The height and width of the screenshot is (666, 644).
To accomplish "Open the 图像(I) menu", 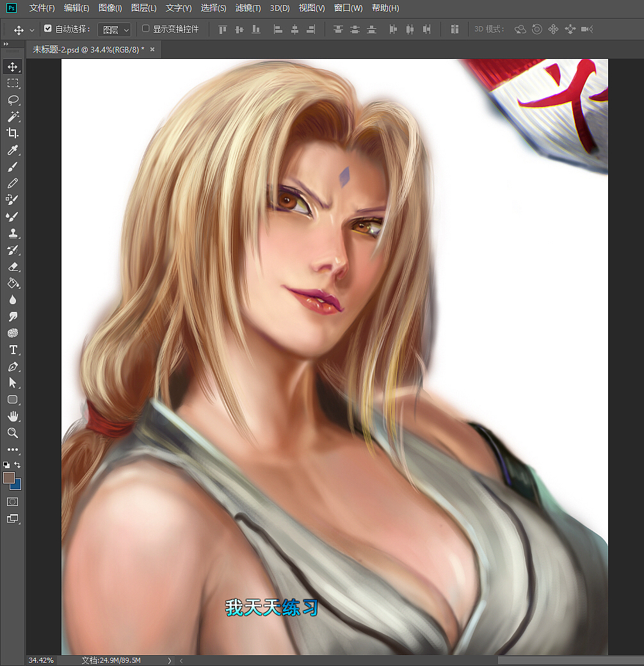I will (x=110, y=8).
